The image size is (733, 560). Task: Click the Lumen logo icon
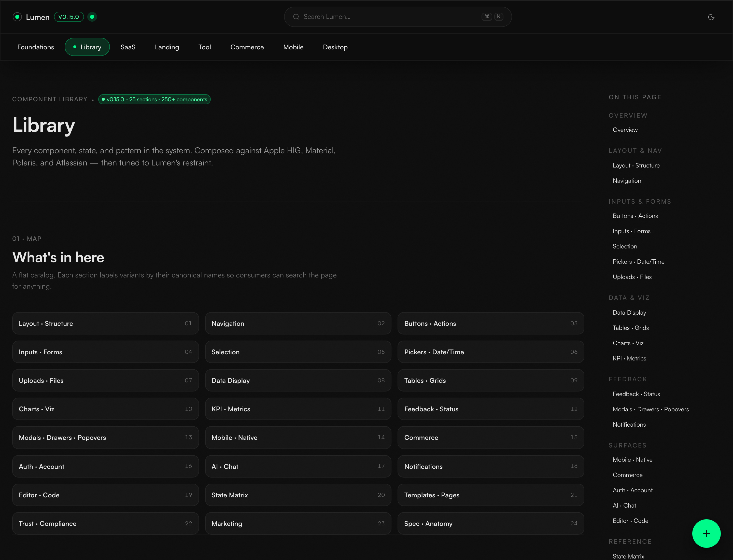(x=17, y=17)
